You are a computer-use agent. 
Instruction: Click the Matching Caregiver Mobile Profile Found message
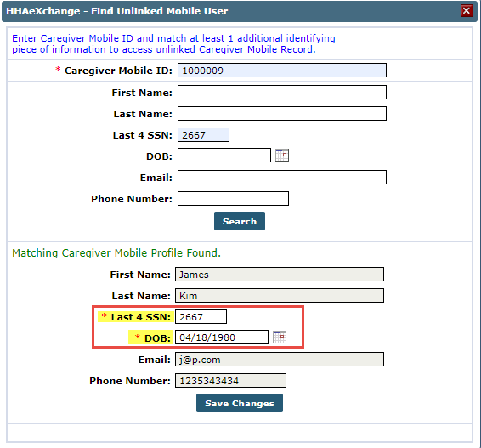(116, 252)
